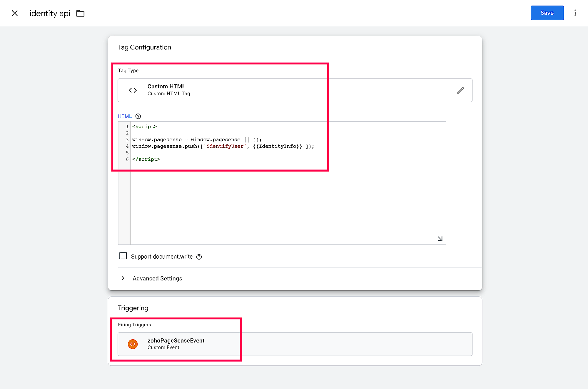588x389 pixels.
Task: Click the folder icon beside tag name
Action: [80, 14]
